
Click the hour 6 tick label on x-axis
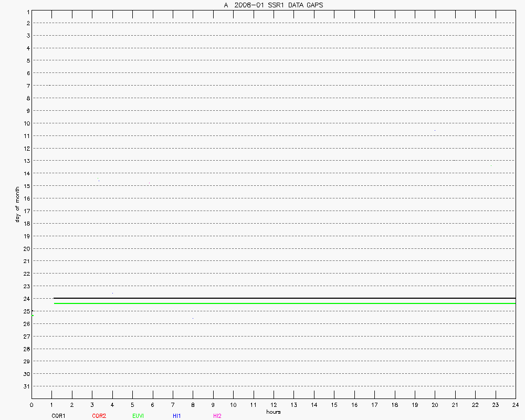153,405
